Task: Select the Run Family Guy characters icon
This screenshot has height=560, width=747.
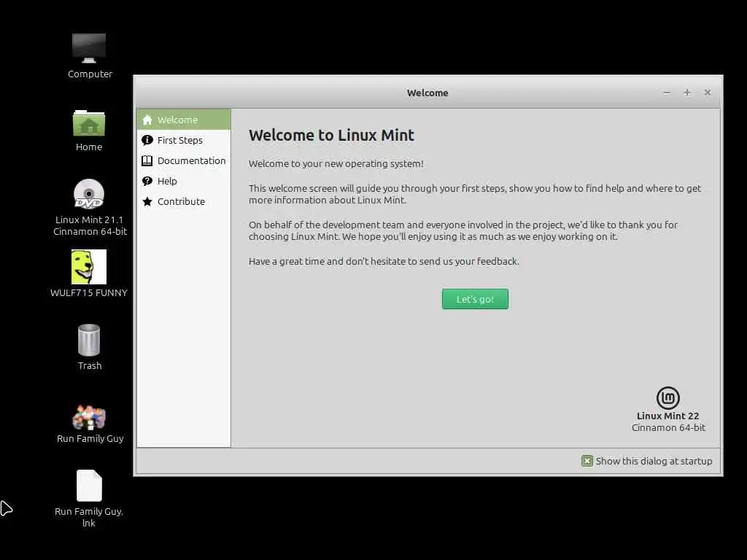Action: [89, 416]
